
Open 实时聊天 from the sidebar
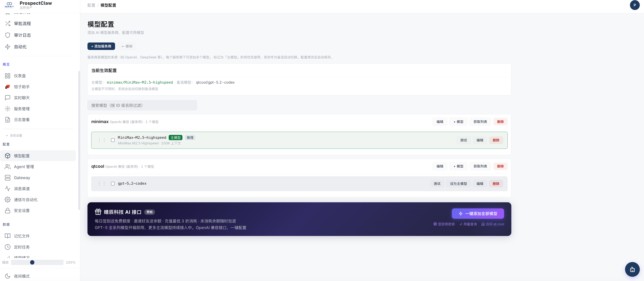(x=22, y=98)
